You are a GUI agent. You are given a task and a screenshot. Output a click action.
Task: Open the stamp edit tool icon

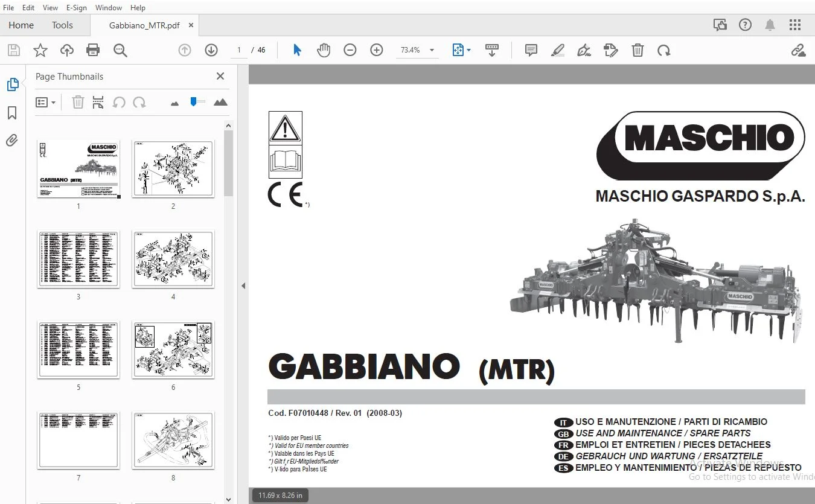611,50
